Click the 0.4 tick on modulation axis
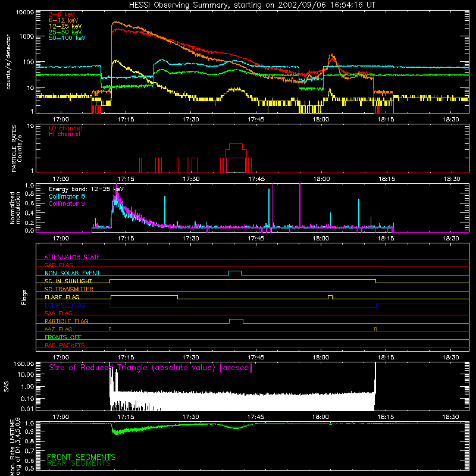The image size is (476, 476). coord(29,213)
